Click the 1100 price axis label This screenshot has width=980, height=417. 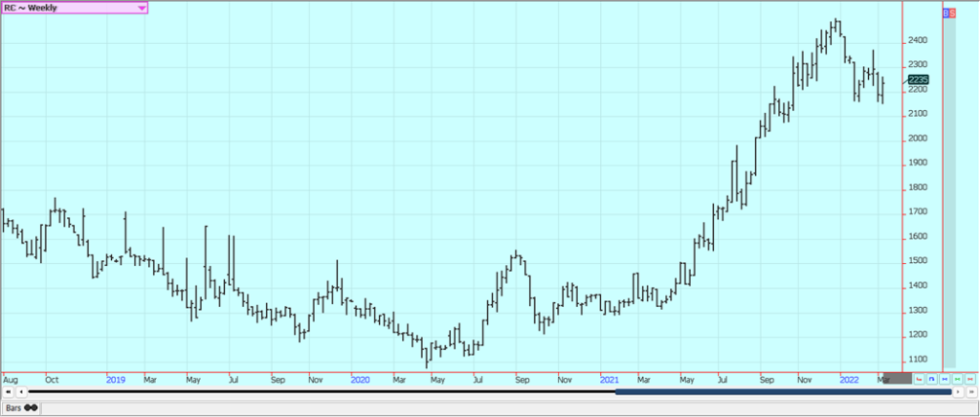pos(919,360)
